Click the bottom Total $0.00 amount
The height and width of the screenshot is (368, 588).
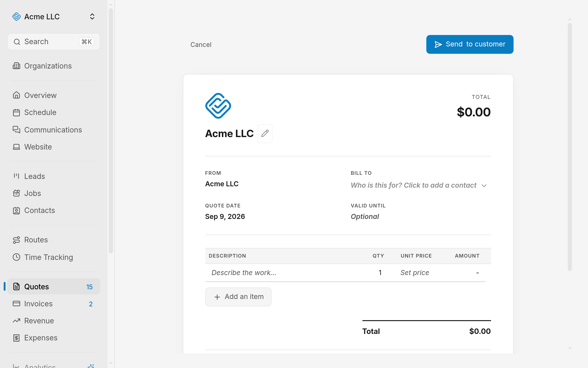(x=480, y=331)
